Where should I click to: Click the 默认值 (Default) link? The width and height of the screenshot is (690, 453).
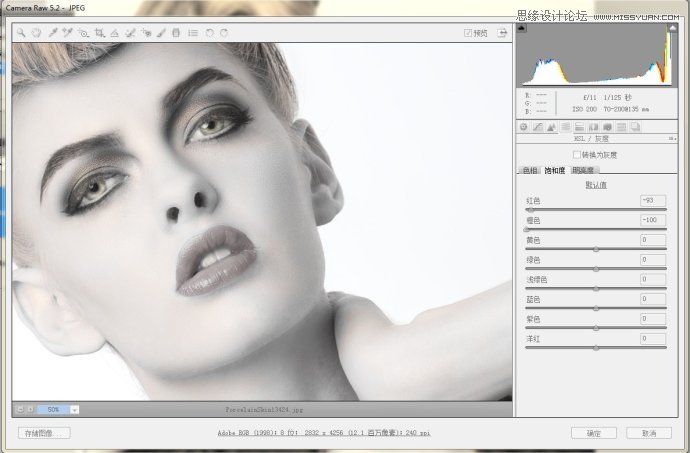click(596, 185)
